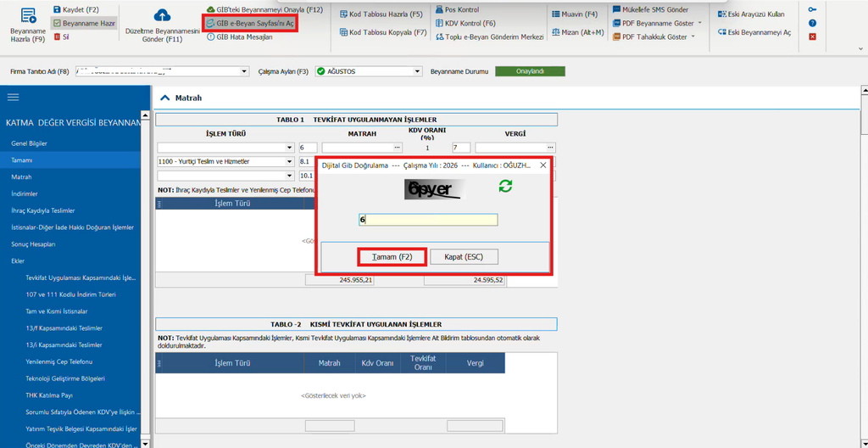This screenshot has height=448, width=868.
Task: Click the Onaylandı status indicator
Action: tap(530, 71)
